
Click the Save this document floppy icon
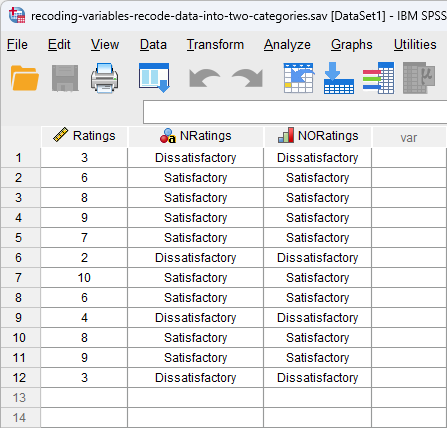coord(65,78)
